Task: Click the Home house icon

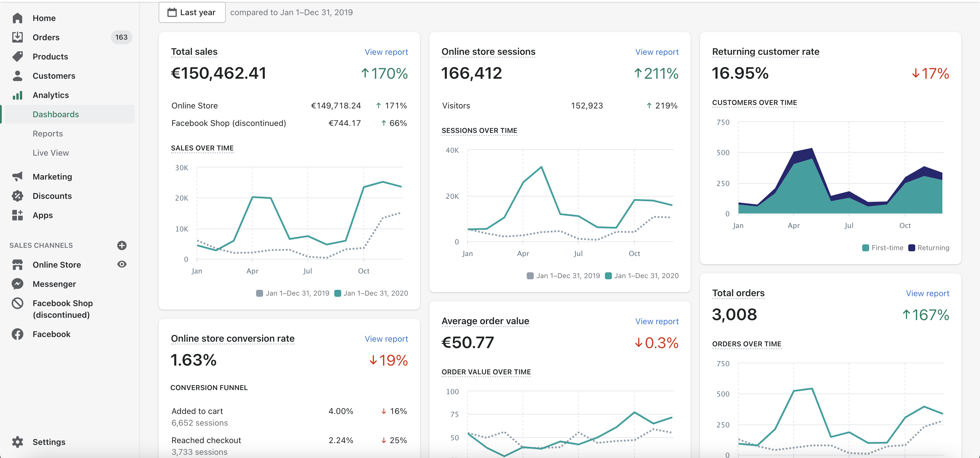Action: click(17, 18)
